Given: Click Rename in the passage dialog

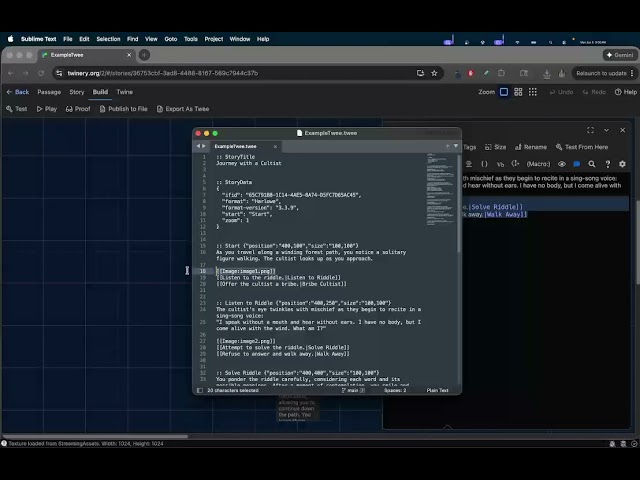Looking at the screenshot, I should [x=531, y=147].
